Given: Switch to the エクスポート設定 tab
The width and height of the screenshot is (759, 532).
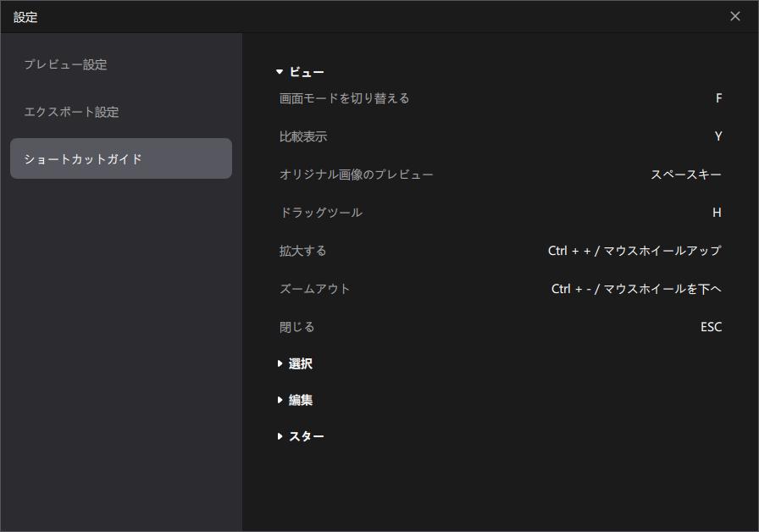Looking at the screenshot, I should pyautogui.click(x=71, y=112).
